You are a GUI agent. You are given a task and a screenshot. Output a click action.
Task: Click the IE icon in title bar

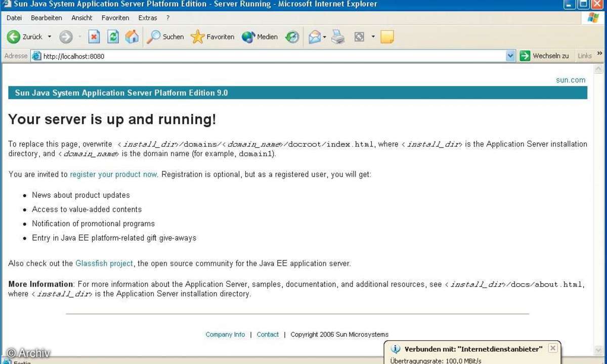click(7, 4)
